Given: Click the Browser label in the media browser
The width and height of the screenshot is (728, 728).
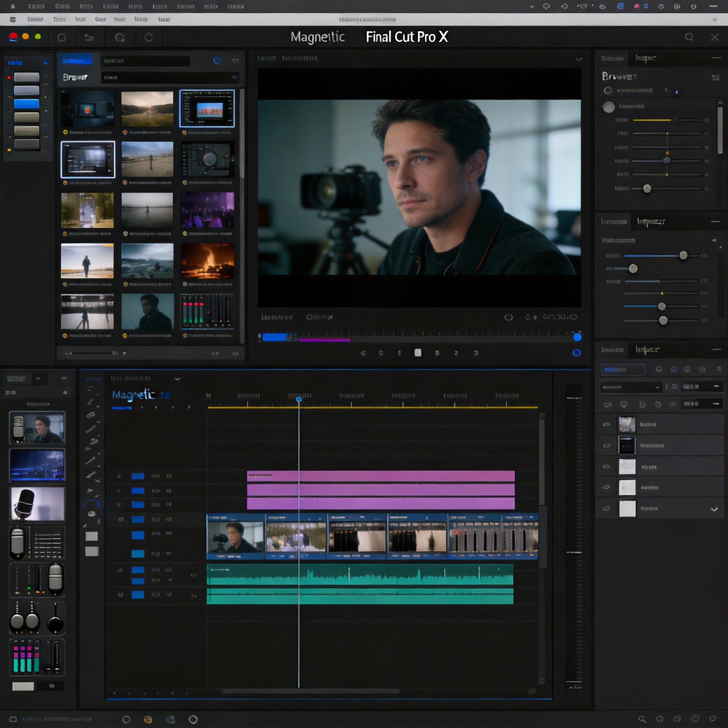Looking at the screenshot, I should tap(75, 77).
